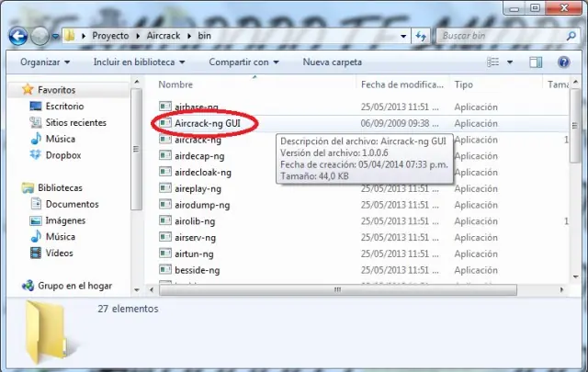Select the Aircrack-ng GUI file
The width and height of the screenshot is (588, 372).
pos(208,123)
